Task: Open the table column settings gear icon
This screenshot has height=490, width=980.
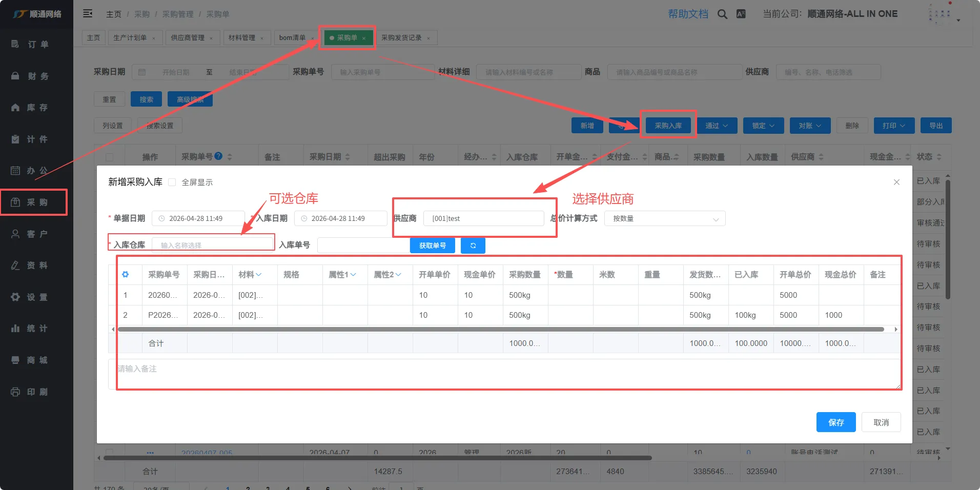Action: (125, 275)
